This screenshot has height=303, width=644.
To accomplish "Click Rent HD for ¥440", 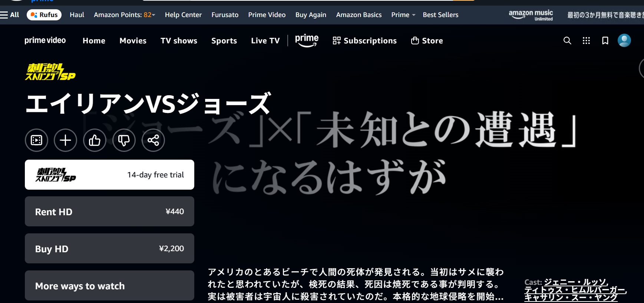I will pos(109,212).
